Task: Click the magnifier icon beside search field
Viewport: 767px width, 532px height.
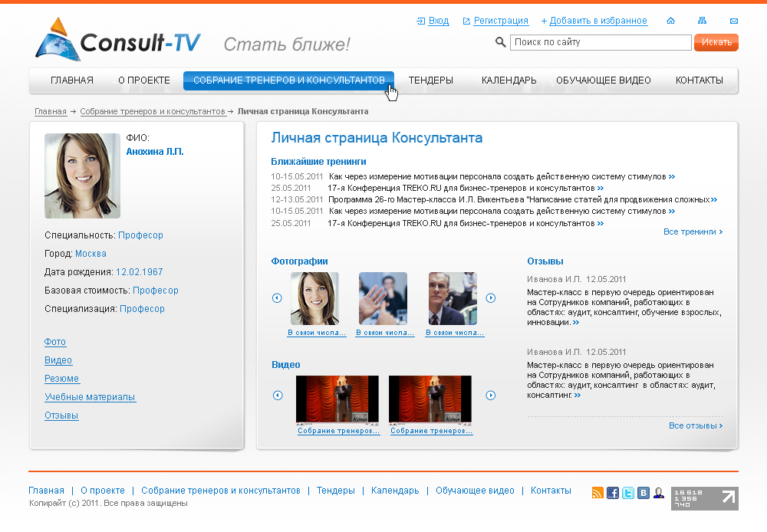Action: coord(500,42)
